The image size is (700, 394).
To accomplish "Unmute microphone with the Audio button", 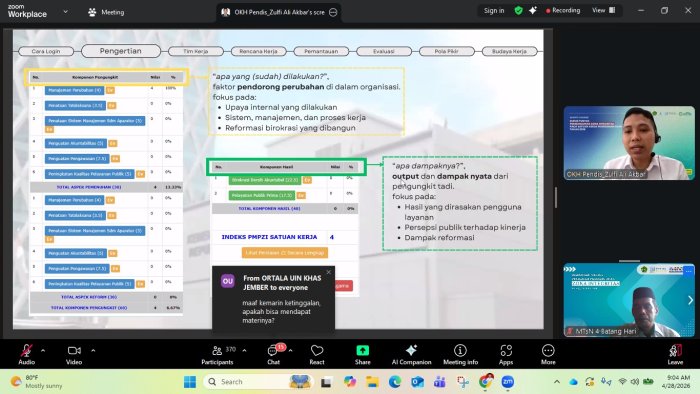I will click(x=26, y=355).
